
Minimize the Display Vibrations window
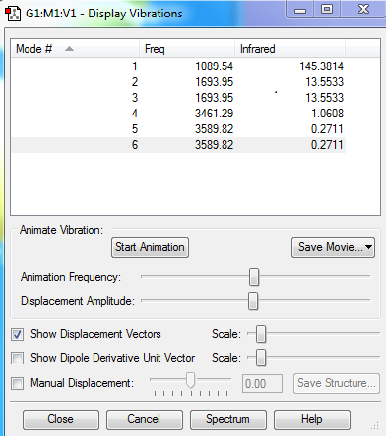tap(300, 10)
